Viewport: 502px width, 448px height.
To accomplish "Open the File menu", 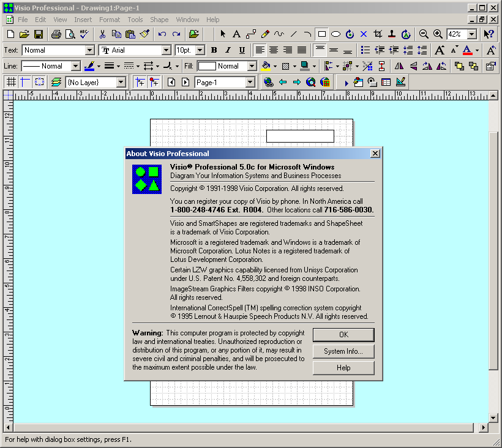I will 23,20.
